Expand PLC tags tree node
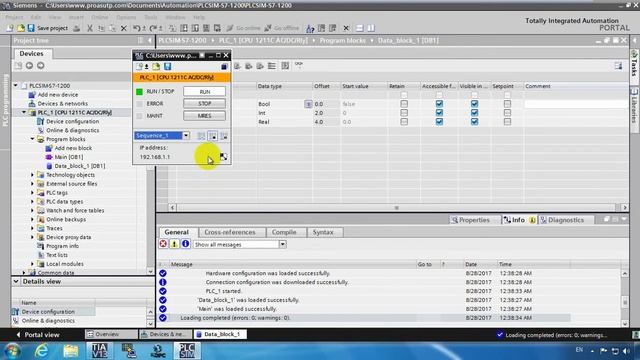This screenshot has width=640, height=360. tap(32, 193)
